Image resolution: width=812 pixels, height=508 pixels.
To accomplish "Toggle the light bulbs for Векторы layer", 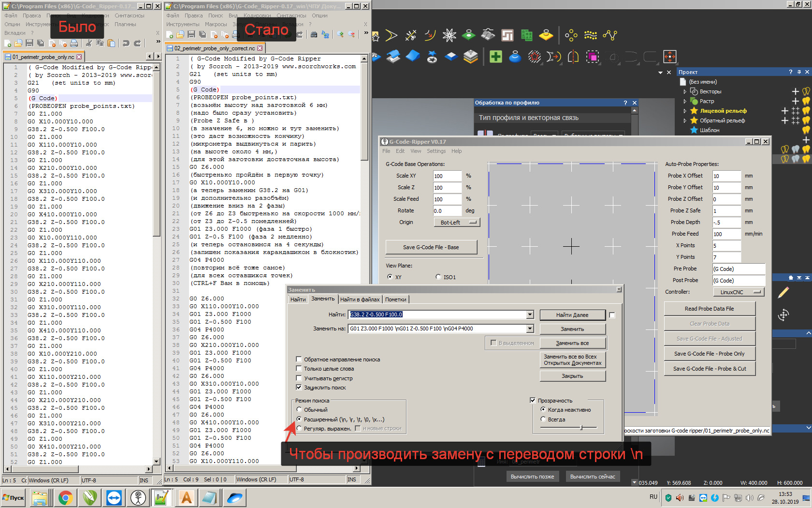I will point(806,91).
